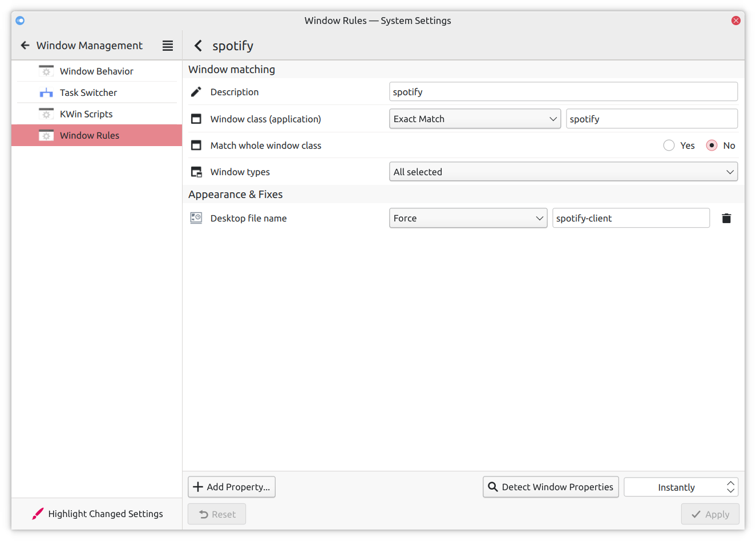Return to the rules list from spotify

[x=198, y=46]
